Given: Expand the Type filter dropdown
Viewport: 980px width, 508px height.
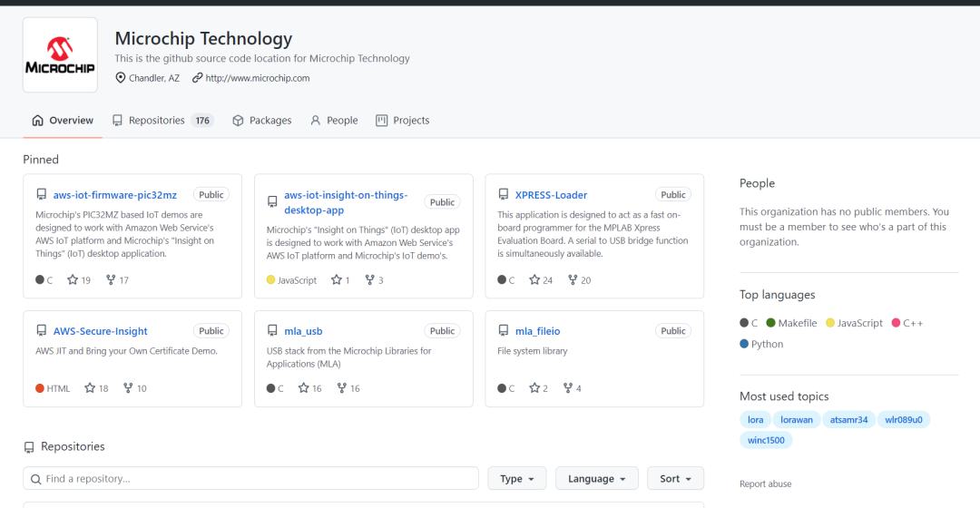Looking at the screenshot, I should click(517, 479).
